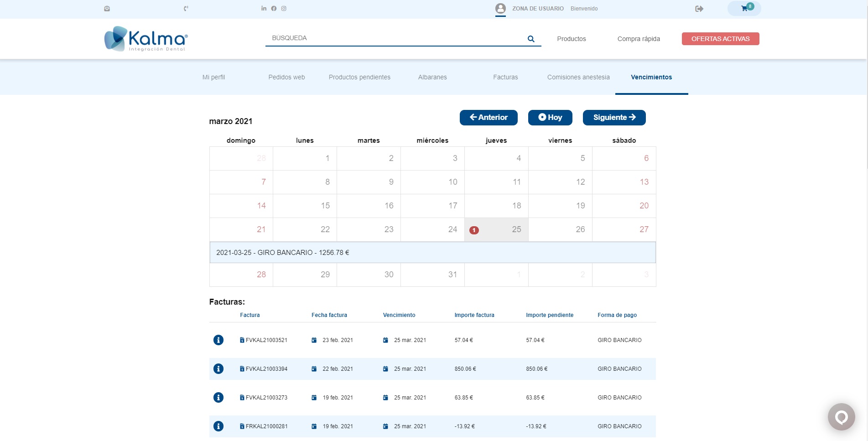Click the -13.92 € Importe factura amount

pos(464,426)
